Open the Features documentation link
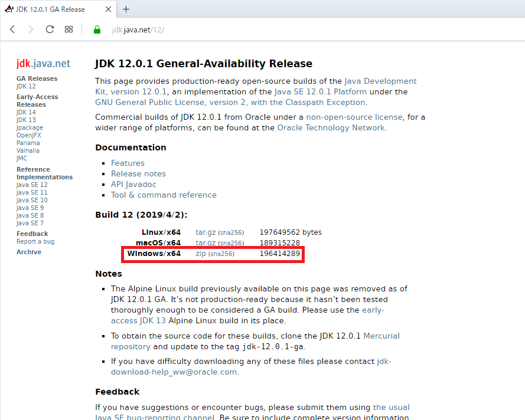Screen dimensions: 525x420 point(128,163)
